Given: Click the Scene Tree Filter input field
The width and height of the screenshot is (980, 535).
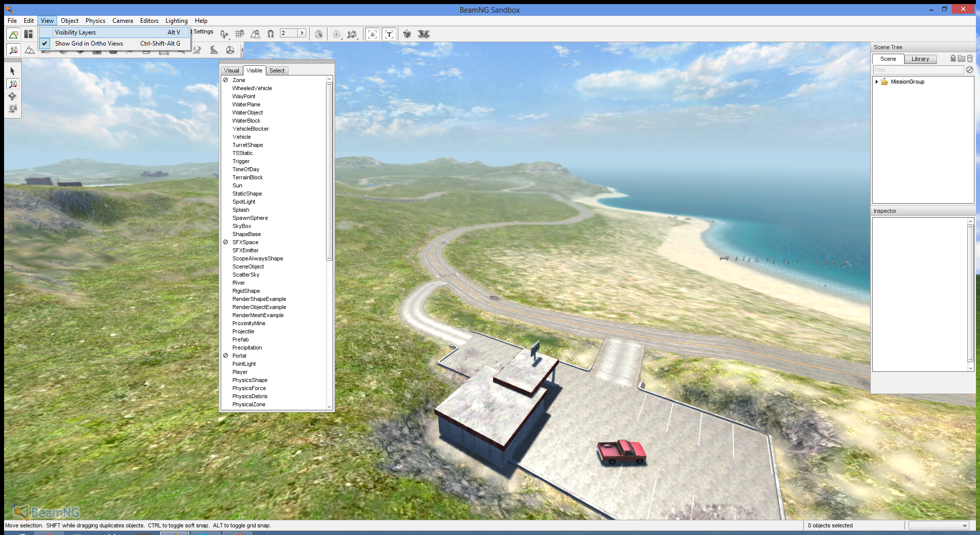Looking at the screenshot, I should tap(917, 70).
